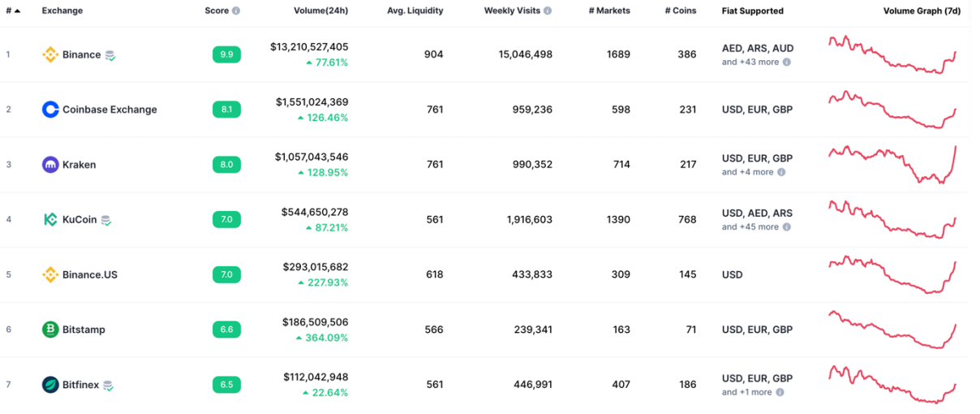
Task: Click the Binance.US logo icon
Action: [x=50, y=274]
